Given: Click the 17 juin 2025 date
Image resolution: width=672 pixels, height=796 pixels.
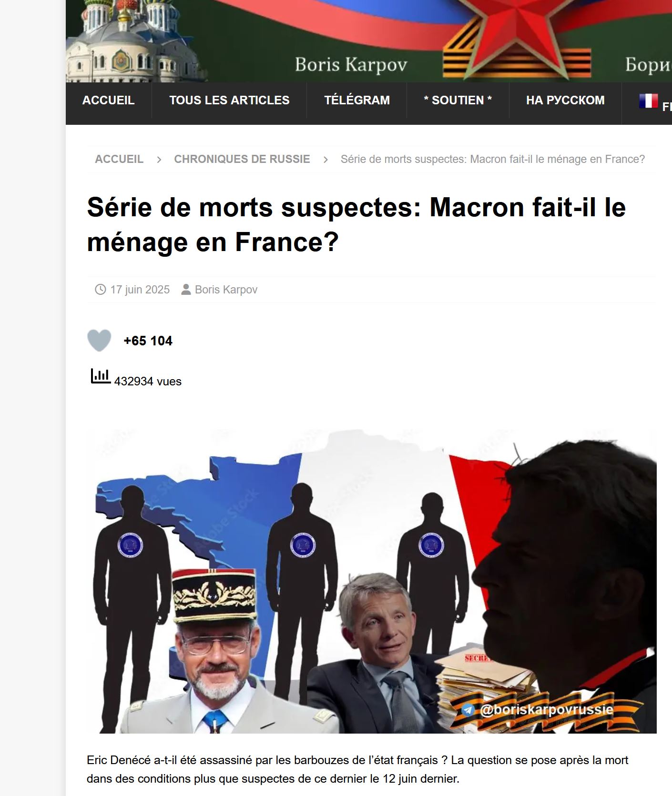Looking at the screenshot, I should coord(140,290).
